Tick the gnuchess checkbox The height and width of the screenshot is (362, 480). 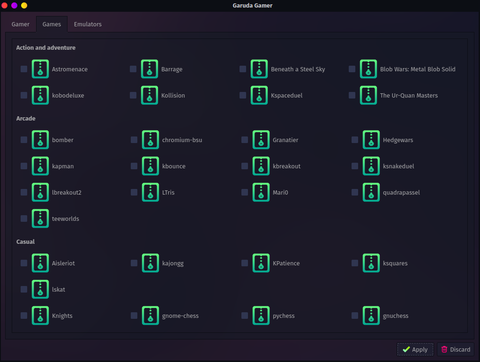coord(355,316)
